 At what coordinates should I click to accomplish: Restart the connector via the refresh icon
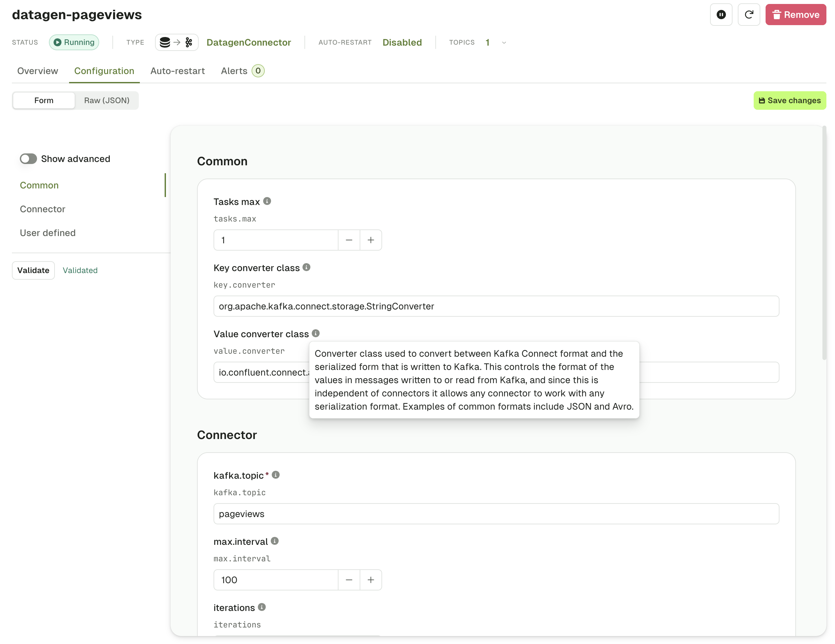(x=749, y=15)
